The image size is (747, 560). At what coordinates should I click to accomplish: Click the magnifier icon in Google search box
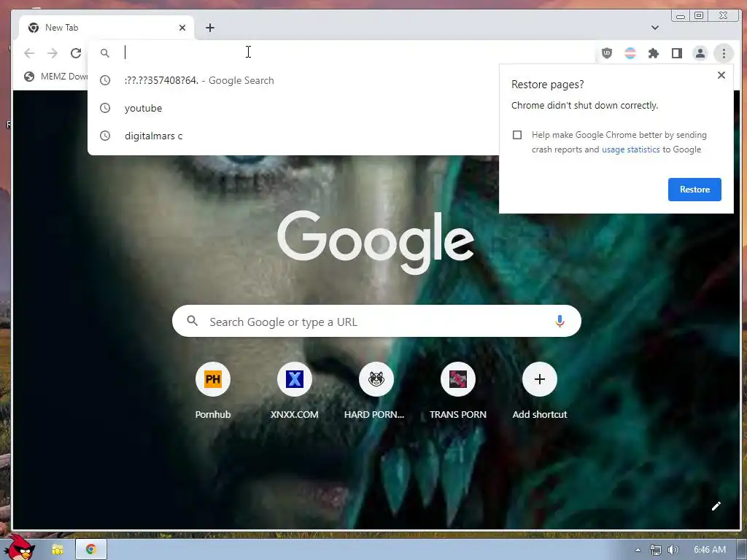tap(192, 321)
